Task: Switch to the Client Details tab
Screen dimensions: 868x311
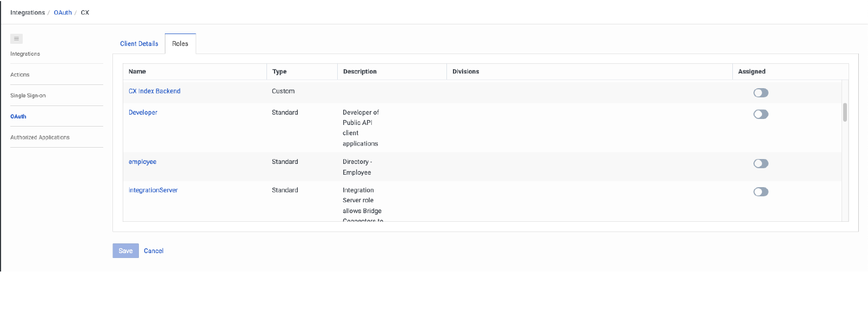Action: point(139,44)
